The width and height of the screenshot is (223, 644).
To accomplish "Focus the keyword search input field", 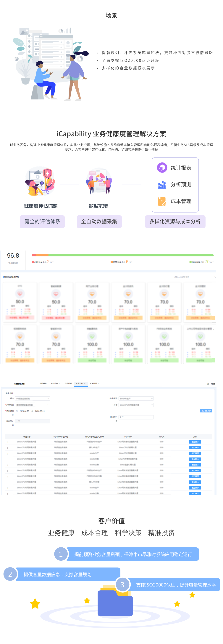I will click(195, 277).
